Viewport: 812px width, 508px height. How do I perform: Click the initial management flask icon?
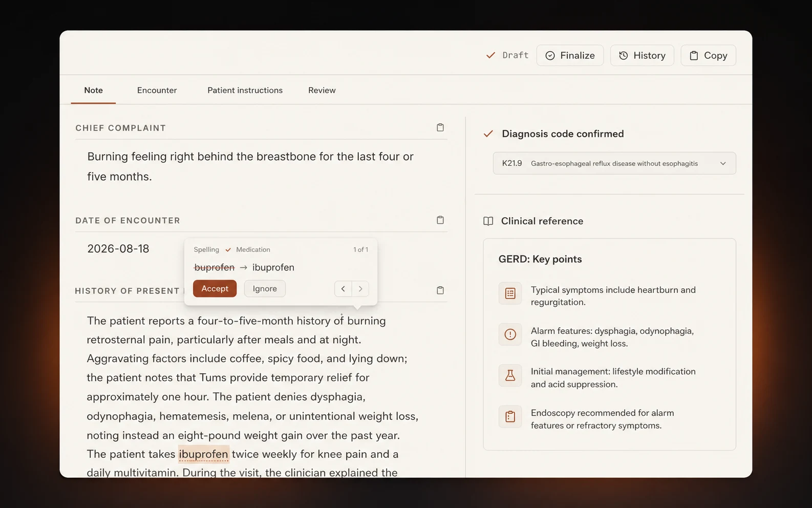[510, 375]
